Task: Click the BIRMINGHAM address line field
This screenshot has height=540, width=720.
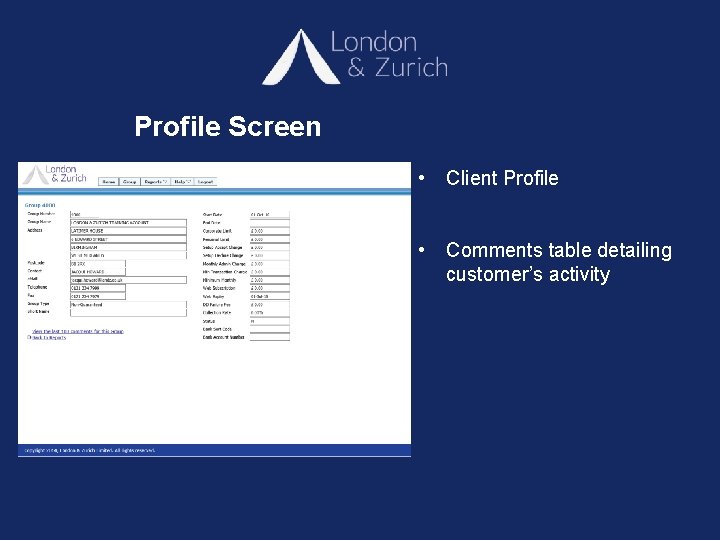Action: [x=128, y=247]
